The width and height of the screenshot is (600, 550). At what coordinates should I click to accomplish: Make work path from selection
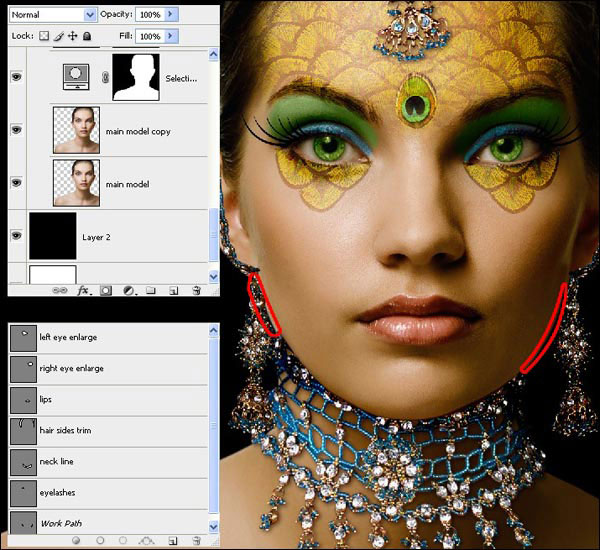coord(146,540)
